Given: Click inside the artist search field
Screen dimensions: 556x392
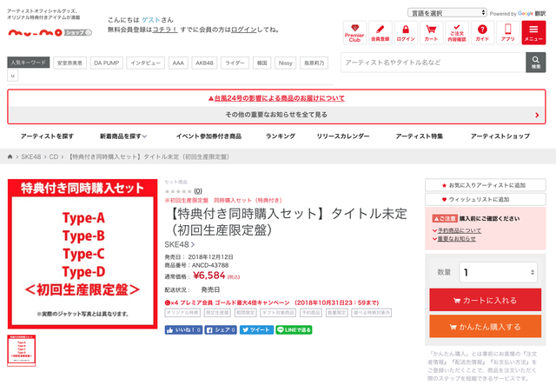Looking at the screenshot, I should [434, 63].
